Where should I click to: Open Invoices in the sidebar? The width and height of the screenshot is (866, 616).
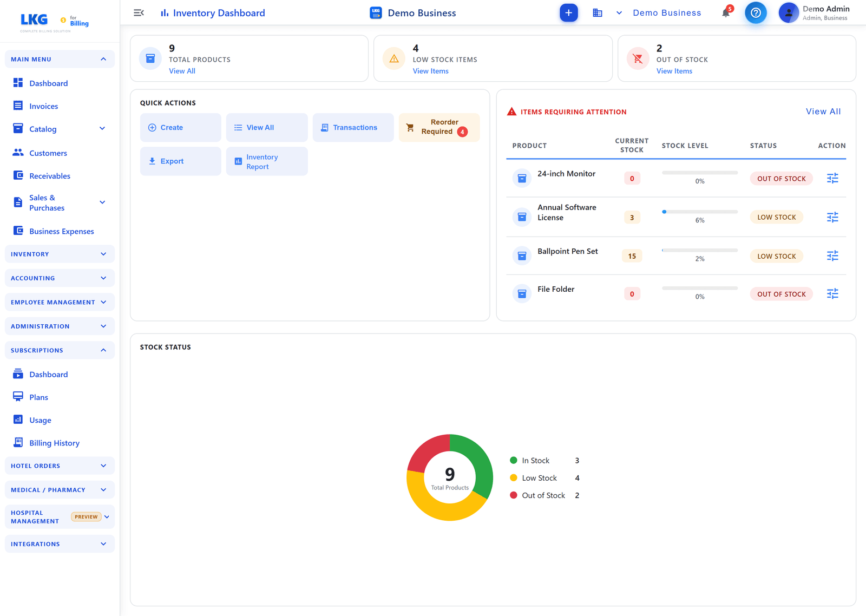[x=60, y=106]
